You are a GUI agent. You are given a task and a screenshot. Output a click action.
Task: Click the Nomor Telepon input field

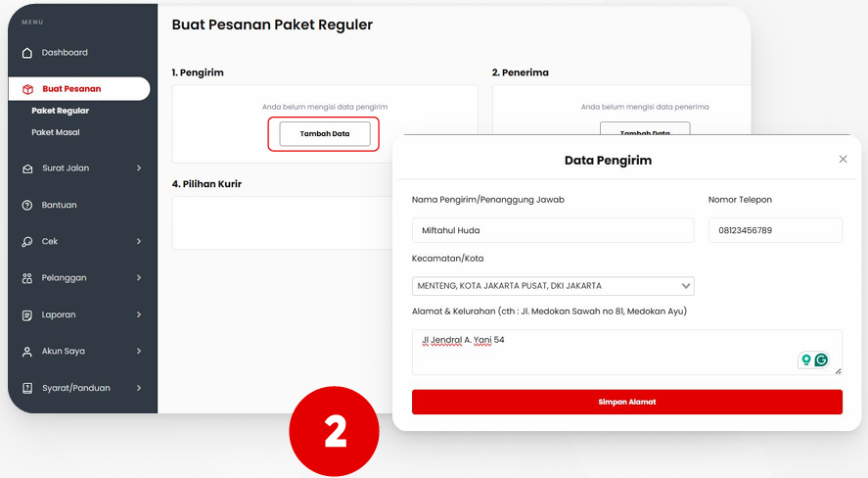click(776, 230)
